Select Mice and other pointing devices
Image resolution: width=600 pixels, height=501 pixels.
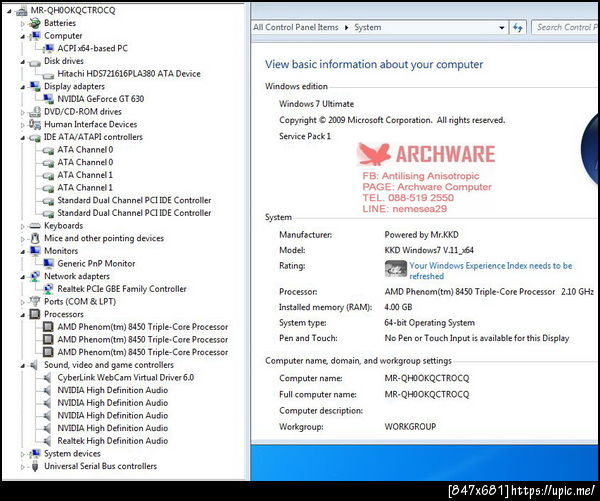click(x=104, y=238)
